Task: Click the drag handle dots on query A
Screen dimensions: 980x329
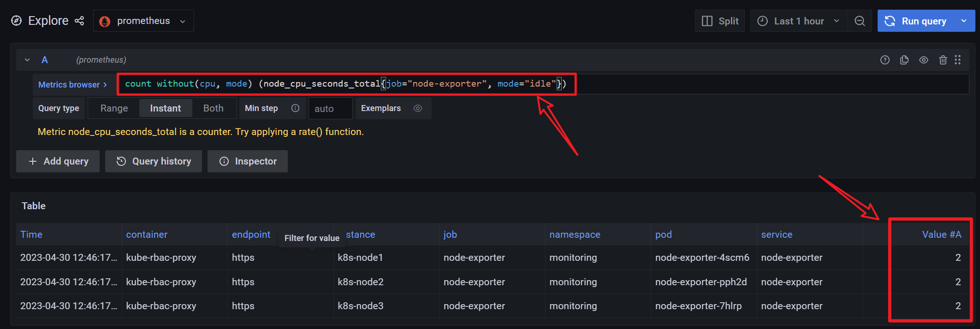Action: coord(957,60)
